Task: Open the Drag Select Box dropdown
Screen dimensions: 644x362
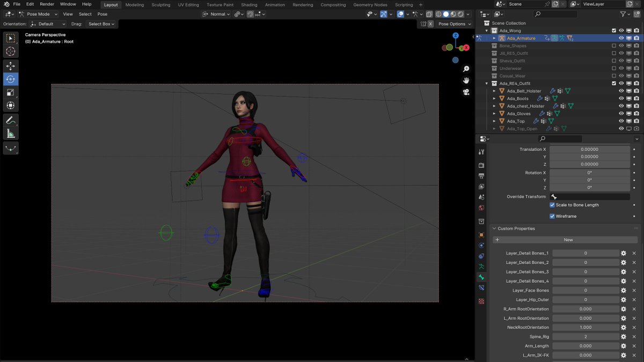Action: click(x=101, y=24)
